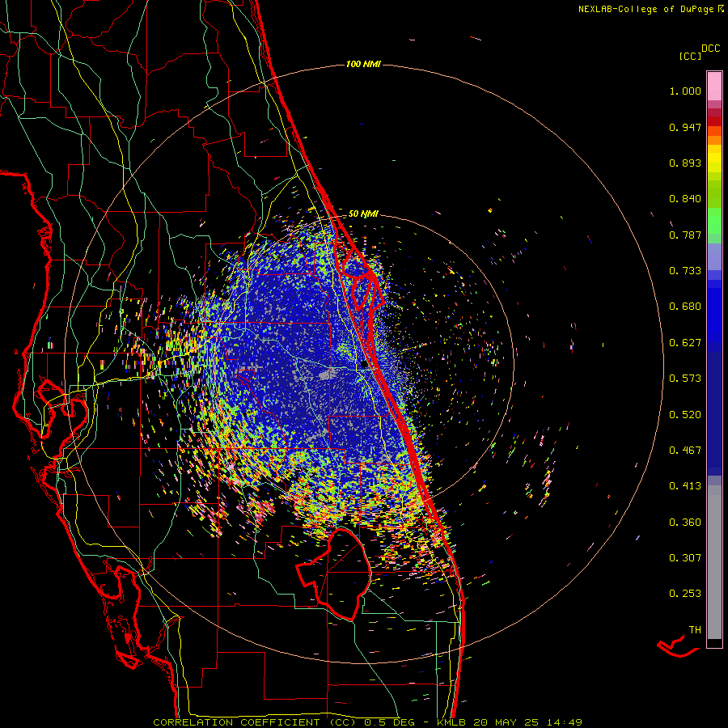Click the 0.5 DEG elevation angle text
This screenshot has width=728, height=728.
[390, 722]
